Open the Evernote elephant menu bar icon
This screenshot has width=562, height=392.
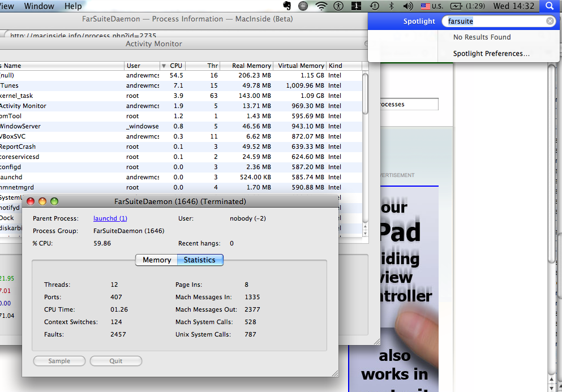287,6
